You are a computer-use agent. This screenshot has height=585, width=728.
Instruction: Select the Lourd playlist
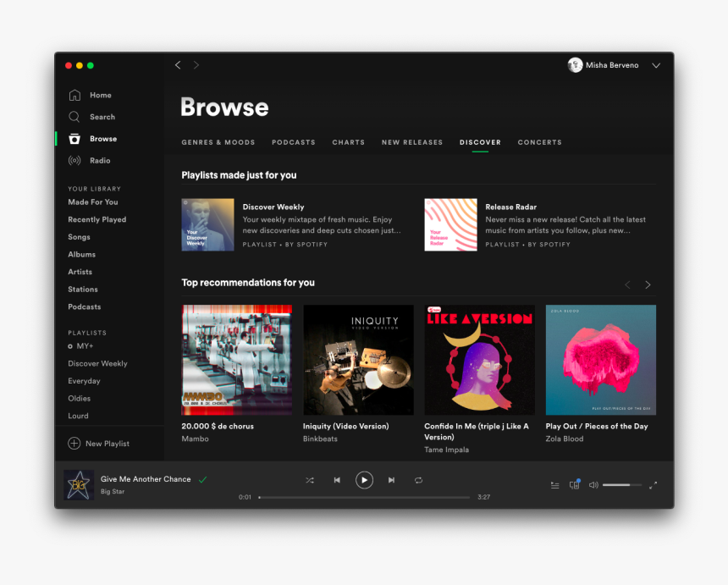click(78, 416)
